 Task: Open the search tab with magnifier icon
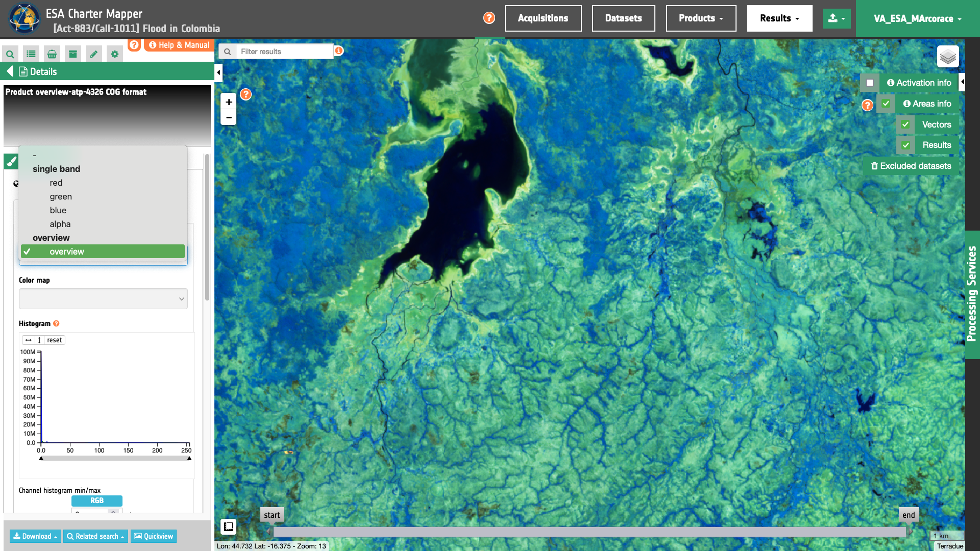10,54
